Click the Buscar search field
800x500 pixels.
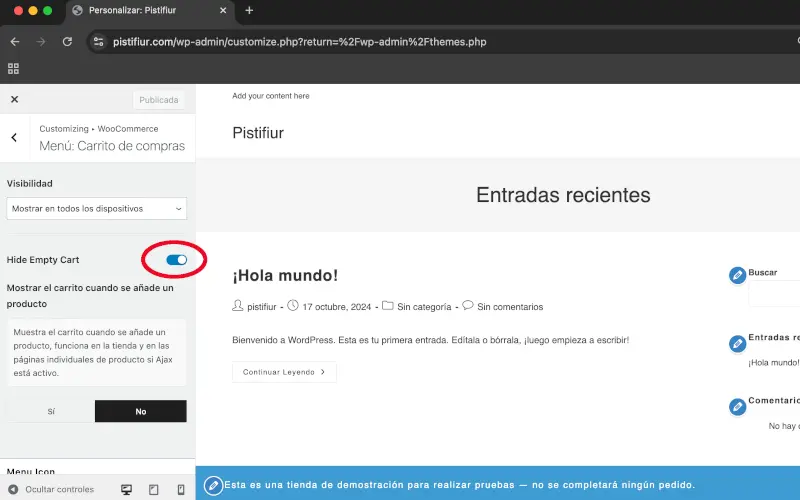(x=774, y=294)
